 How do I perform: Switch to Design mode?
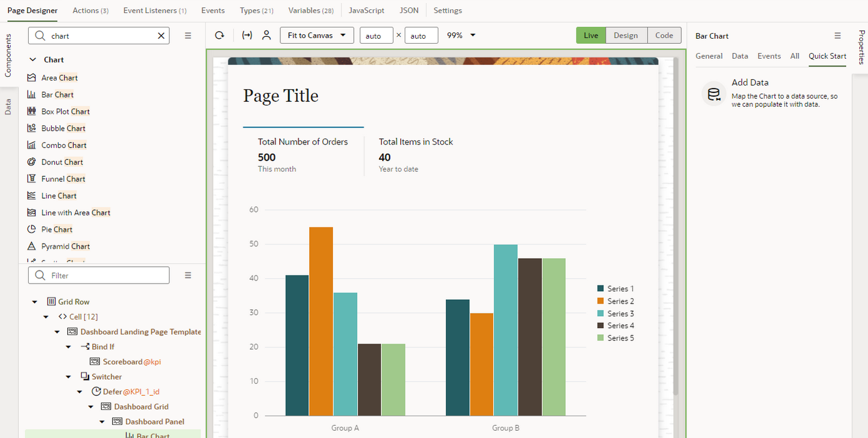coord(627,35)
